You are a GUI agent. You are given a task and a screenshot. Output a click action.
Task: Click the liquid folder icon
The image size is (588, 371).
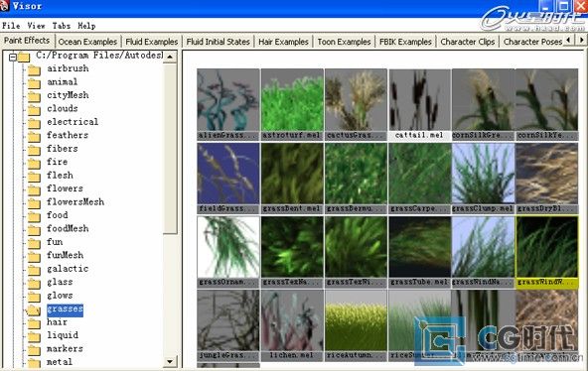tap(34, 336)
